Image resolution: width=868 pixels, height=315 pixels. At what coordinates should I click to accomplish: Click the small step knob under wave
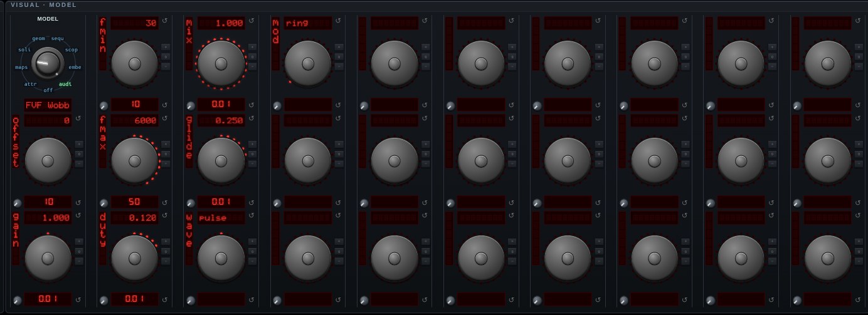(190, 301)
